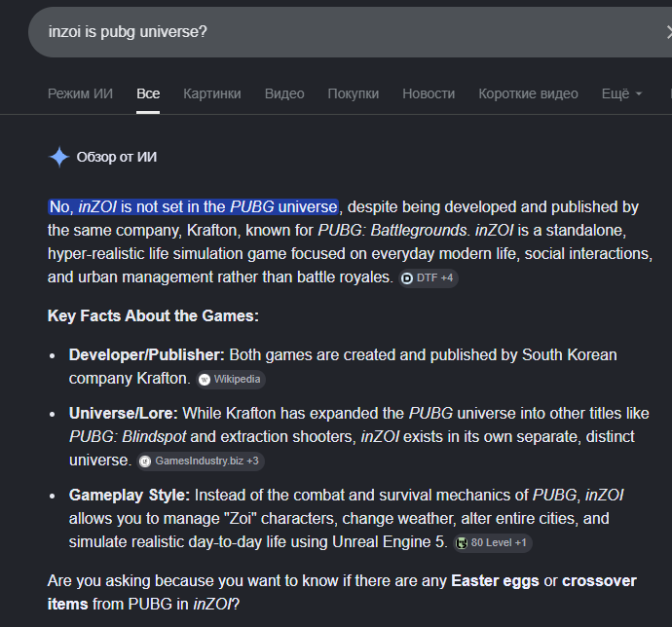Viewport: 672px width, 627px height.
Task: Switch to the Картинки tab
Action: pyautogui.click(x=212, y=93)
